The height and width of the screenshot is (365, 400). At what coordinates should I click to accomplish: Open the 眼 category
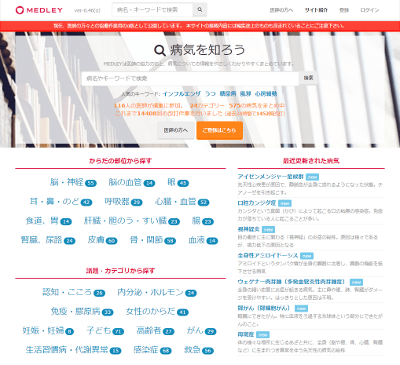[x=178, y=182]
